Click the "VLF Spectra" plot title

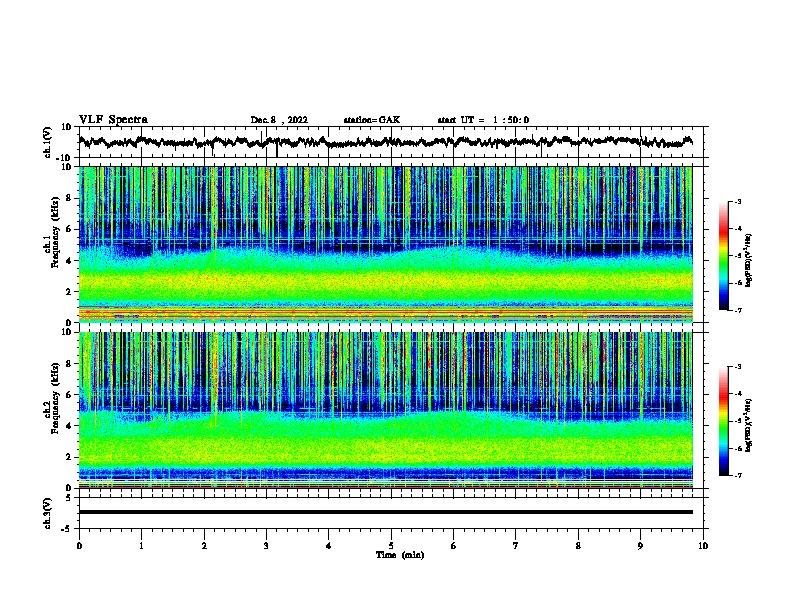pyautogui.click(x=113, y=120)
